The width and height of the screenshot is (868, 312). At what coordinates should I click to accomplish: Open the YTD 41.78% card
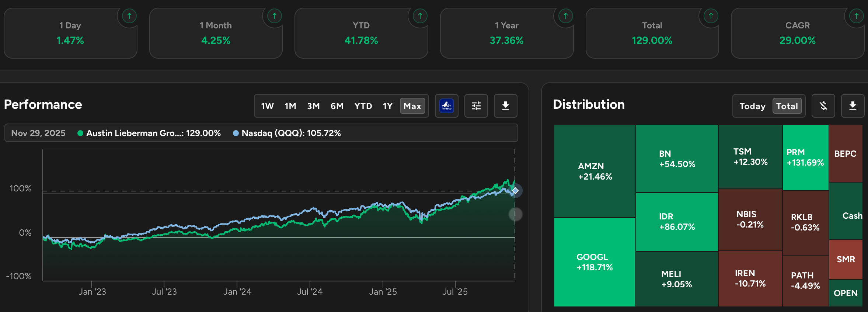361,33
